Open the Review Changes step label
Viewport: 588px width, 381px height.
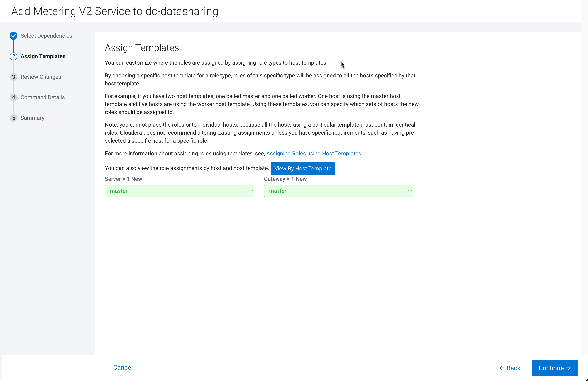[41, 77]
